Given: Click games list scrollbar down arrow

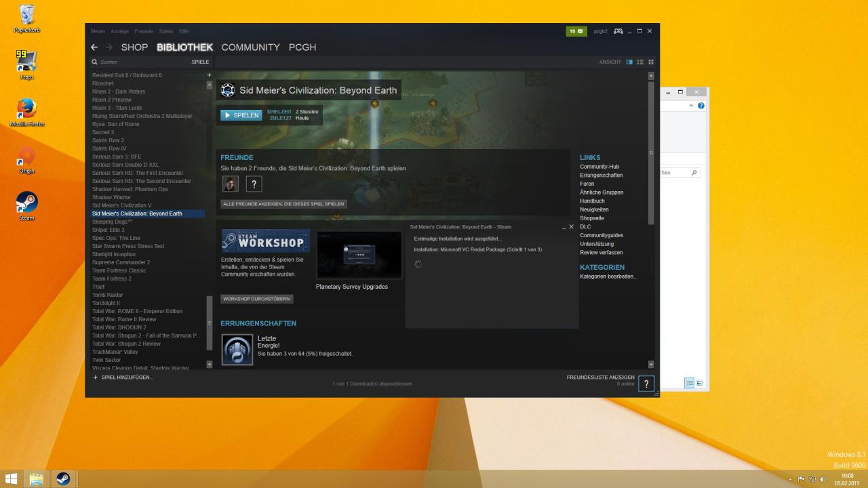Looking at the screenshot, I should coord(209,364).
